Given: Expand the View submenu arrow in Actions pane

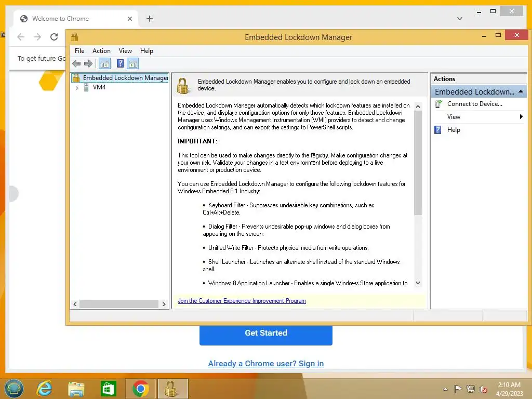Looking at the screenshot, I should (x=521, y=117).
